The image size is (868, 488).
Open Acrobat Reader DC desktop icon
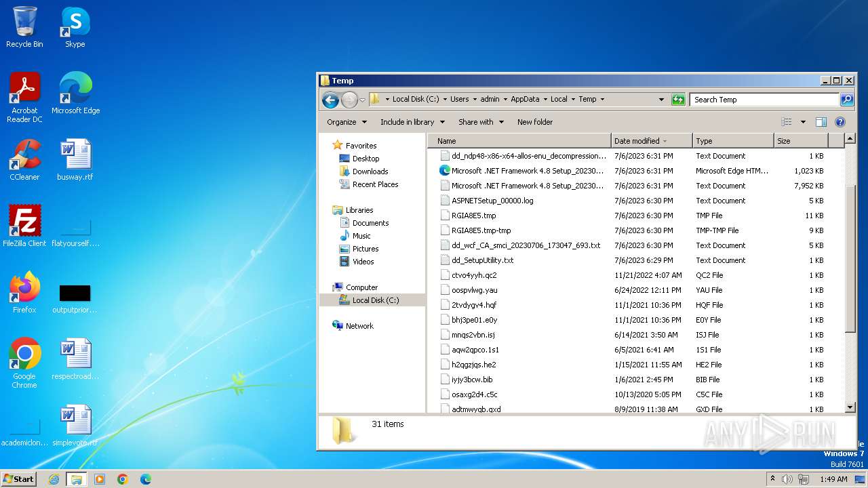point(24,97)
